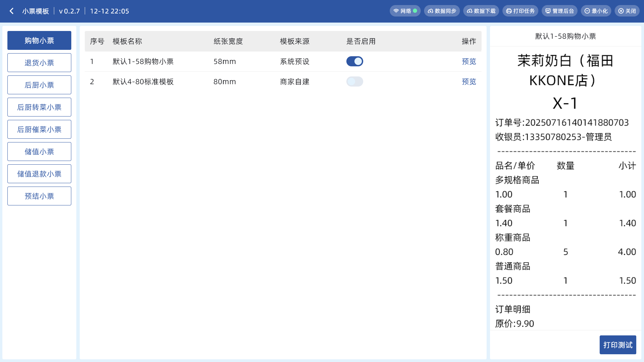Image resolution: width=644 pixels, height=362 pixels.
Task: Enable the 默认4-80标准模板 template toggle
Action: tap(354, 81)
